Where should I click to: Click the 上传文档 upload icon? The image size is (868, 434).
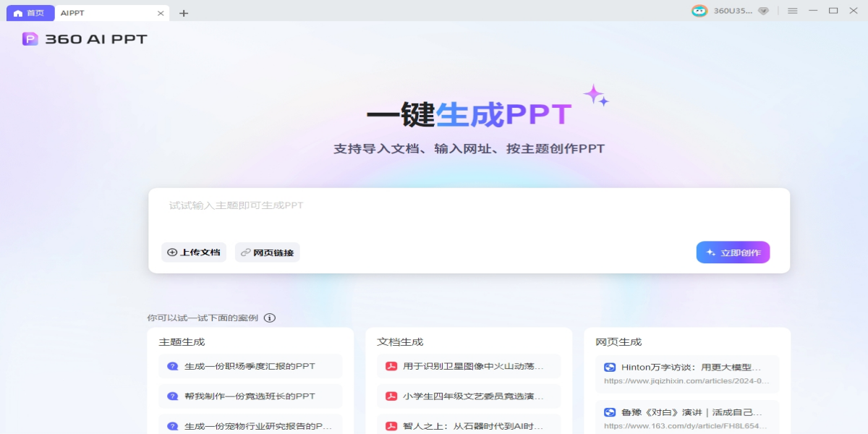171,252
